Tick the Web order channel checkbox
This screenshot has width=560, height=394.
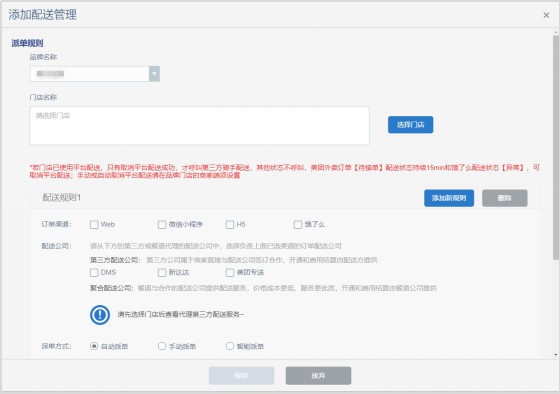point(94,224)
